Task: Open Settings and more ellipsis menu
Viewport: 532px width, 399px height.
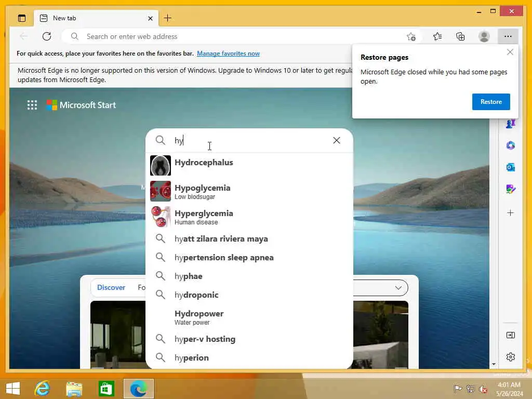Action: click(508, 36)
